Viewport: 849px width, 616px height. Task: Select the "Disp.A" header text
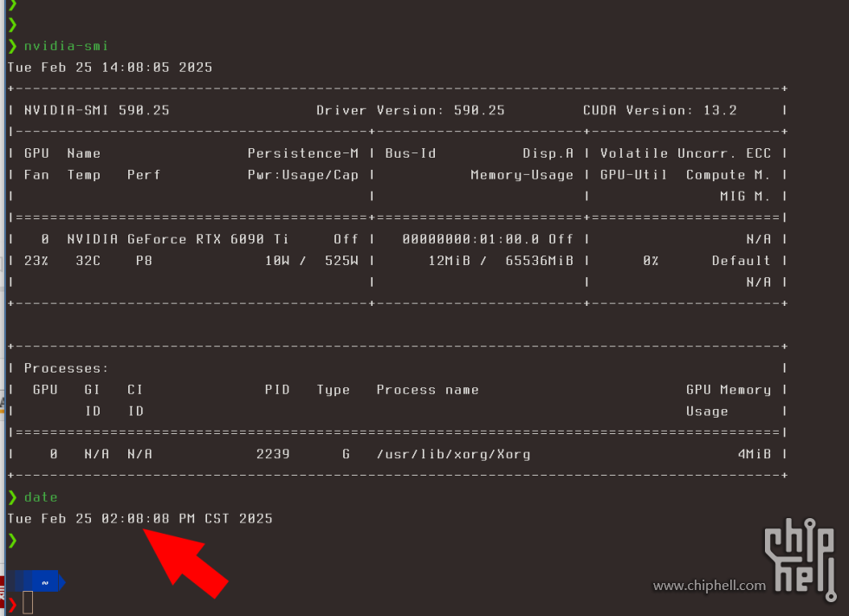pyautogui.click(x=548, y=153)
